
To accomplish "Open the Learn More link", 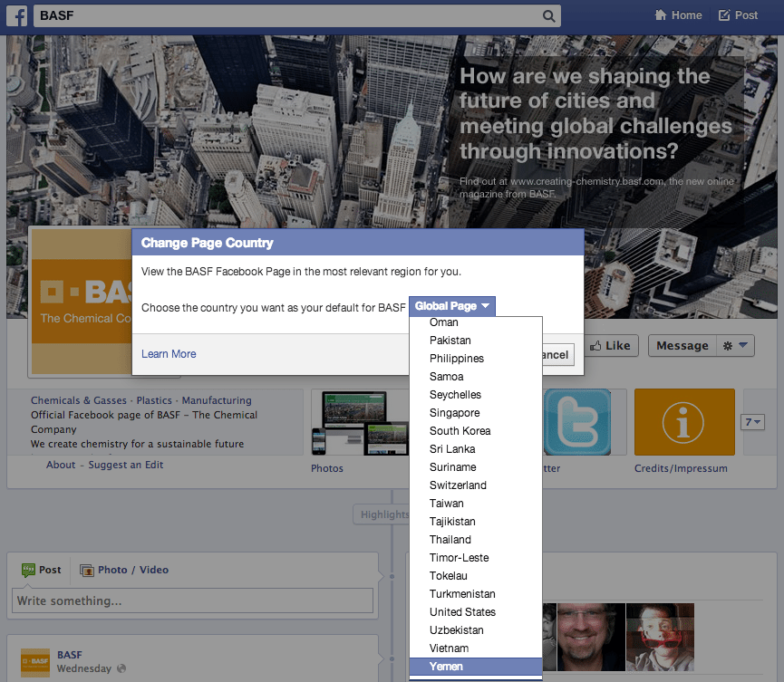I will pyautogui.click(x=169, y=354).
